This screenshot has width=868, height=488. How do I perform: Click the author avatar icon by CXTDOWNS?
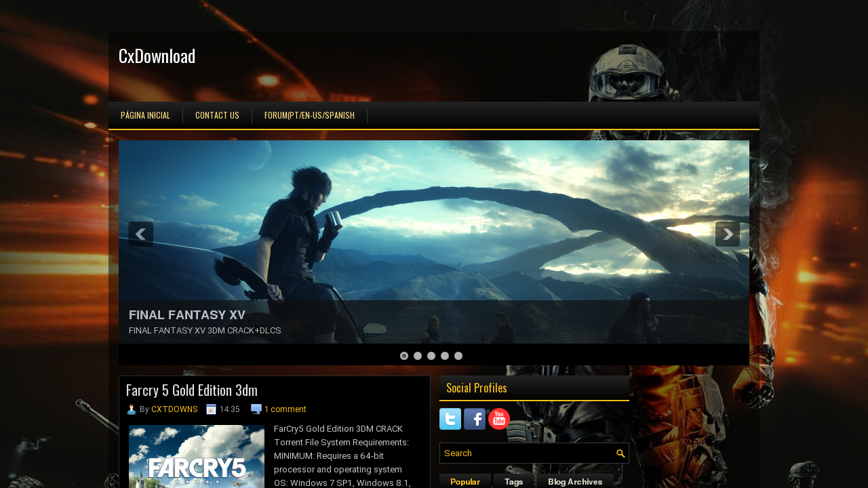coord(132,409)
